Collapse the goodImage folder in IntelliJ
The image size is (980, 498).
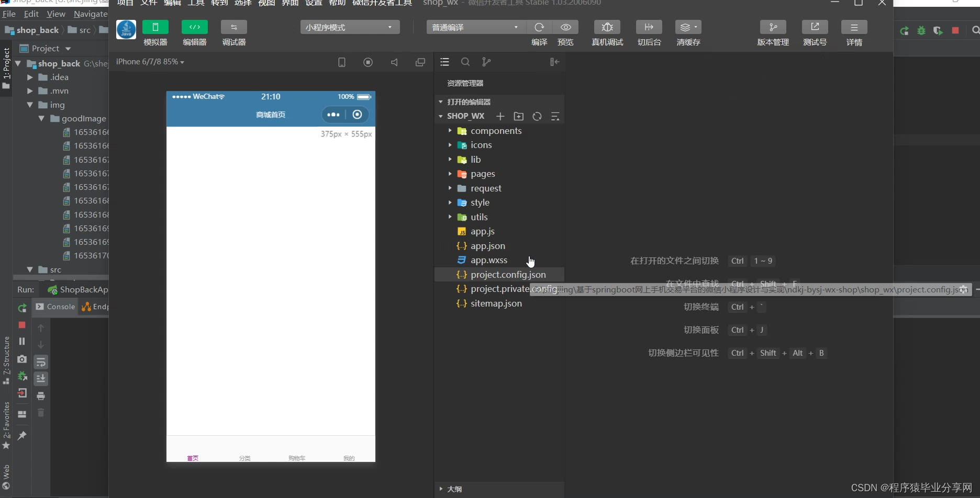[41, 119]
